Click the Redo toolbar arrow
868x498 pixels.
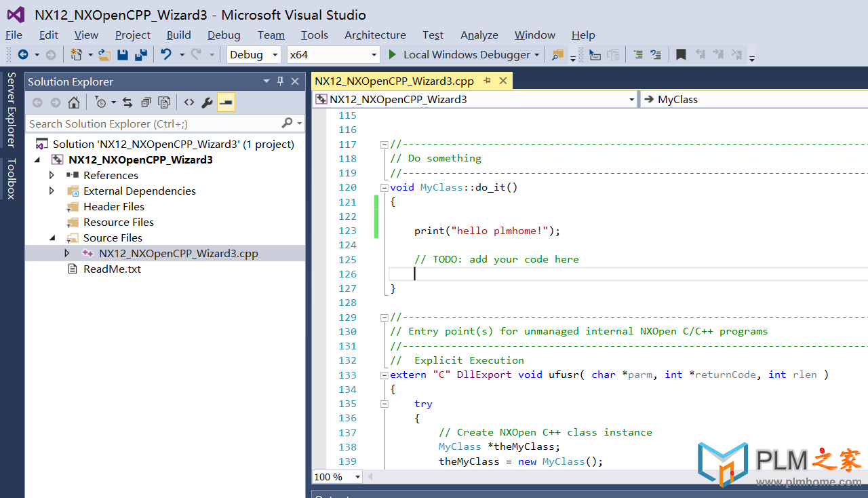click(196, 54)
